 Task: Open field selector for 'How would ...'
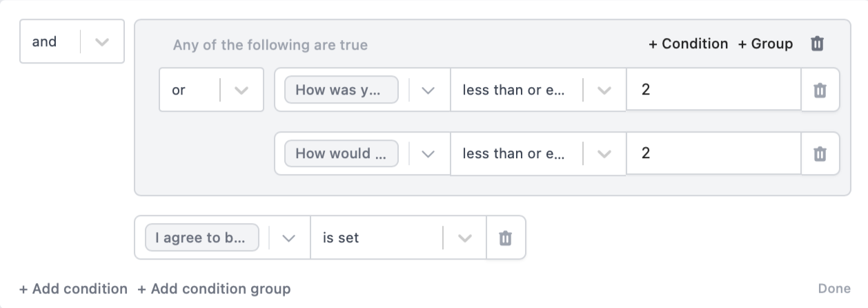[x=428, y=154]
